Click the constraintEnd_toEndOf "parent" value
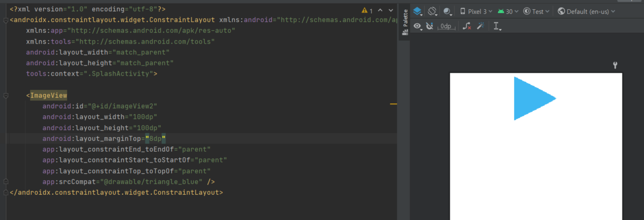644x220 pixels. [x=195, y=150]
